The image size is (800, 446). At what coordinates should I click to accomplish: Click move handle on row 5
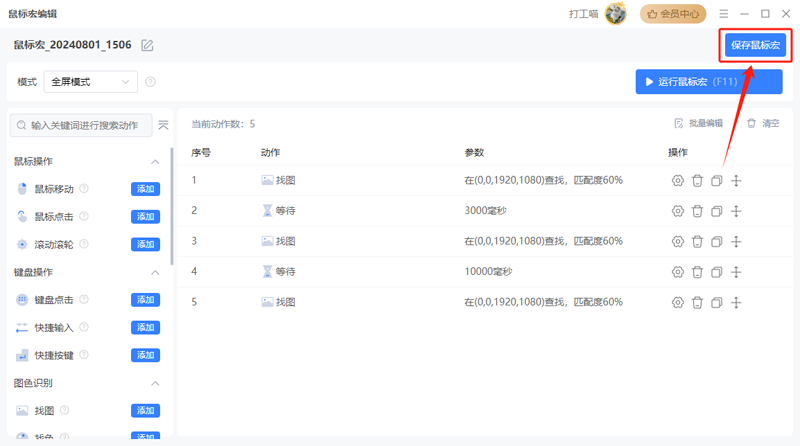736,303
